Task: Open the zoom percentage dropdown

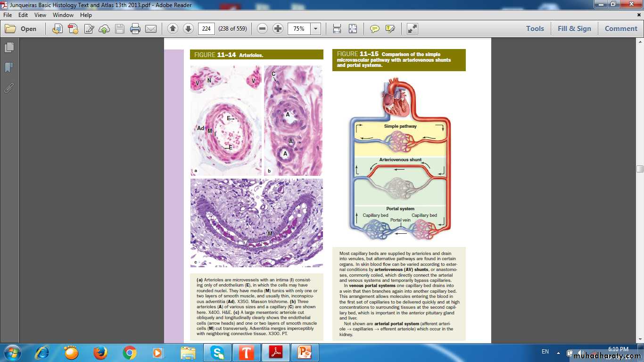Action: pos(315,29)
